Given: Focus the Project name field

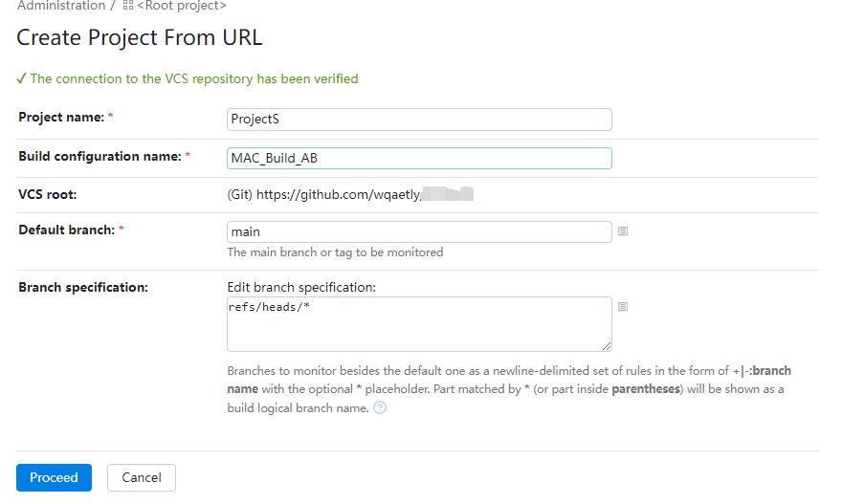Looking at the screenshot, I should point(419,120).
